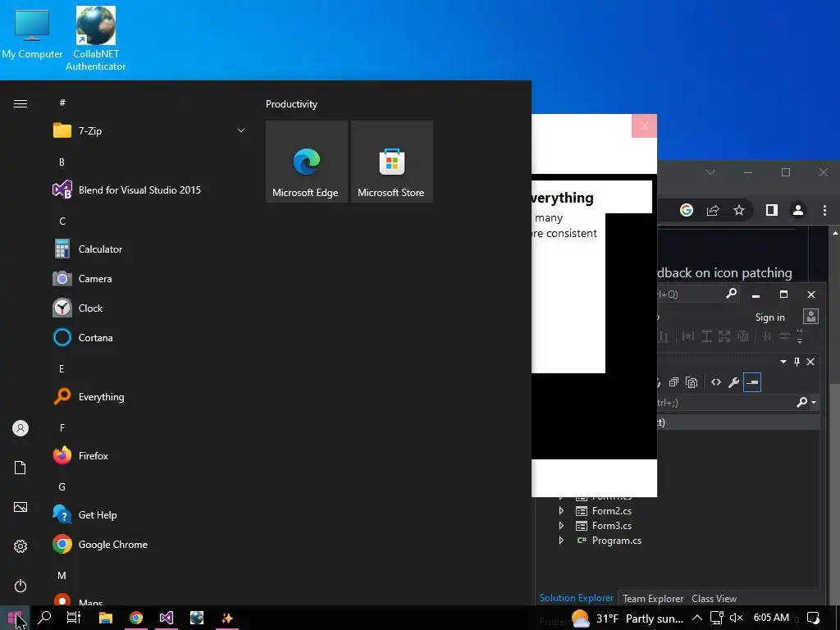Click the View Code icon in Solution Explorer

coord(715,382)
